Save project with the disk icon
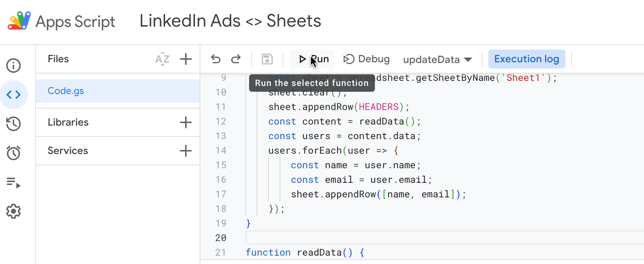 (267, 59)
